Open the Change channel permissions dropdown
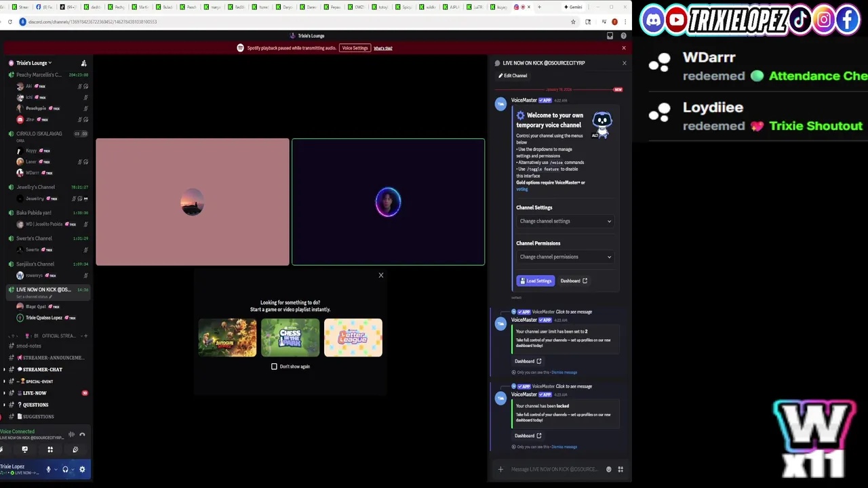Viewport: 868px width, 488px height. click(x=566, y=257)
